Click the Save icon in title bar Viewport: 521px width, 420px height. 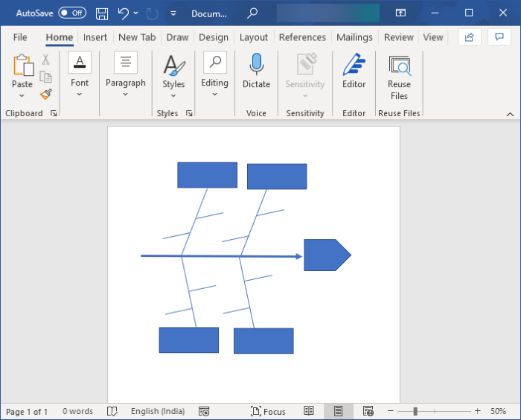[102, 13]
